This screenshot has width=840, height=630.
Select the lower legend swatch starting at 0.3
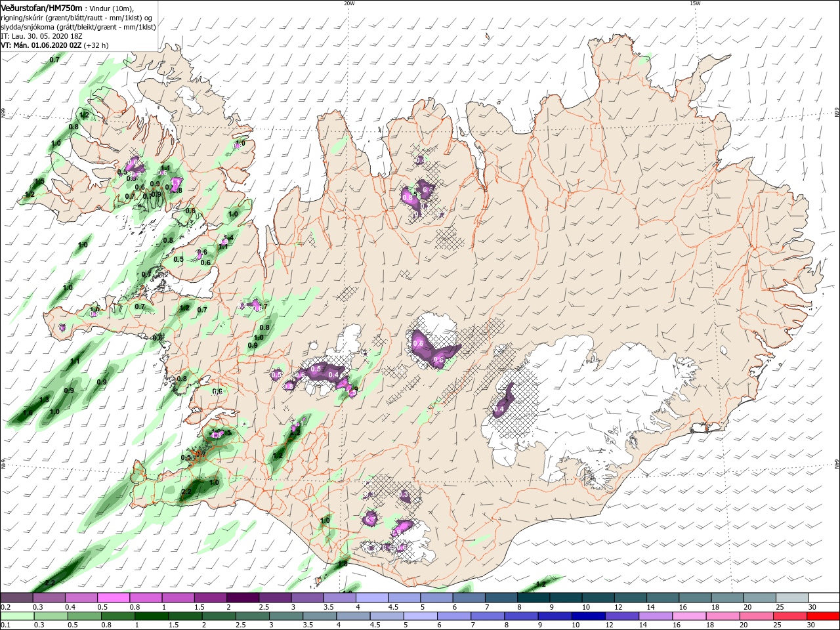pos(51,616)
